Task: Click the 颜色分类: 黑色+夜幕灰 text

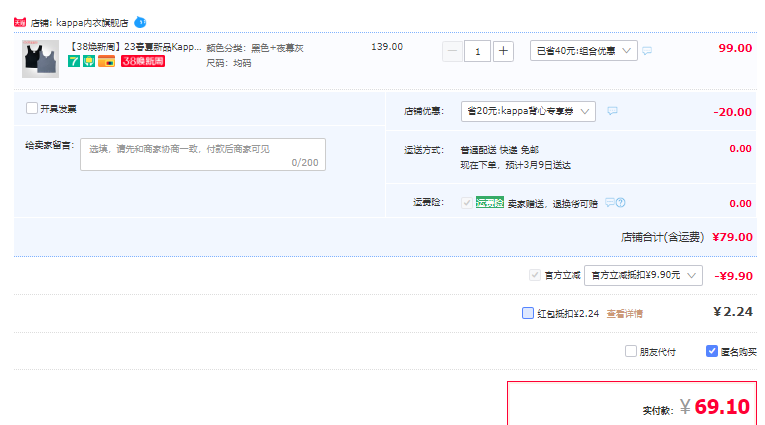Action: tap(255, 48)
